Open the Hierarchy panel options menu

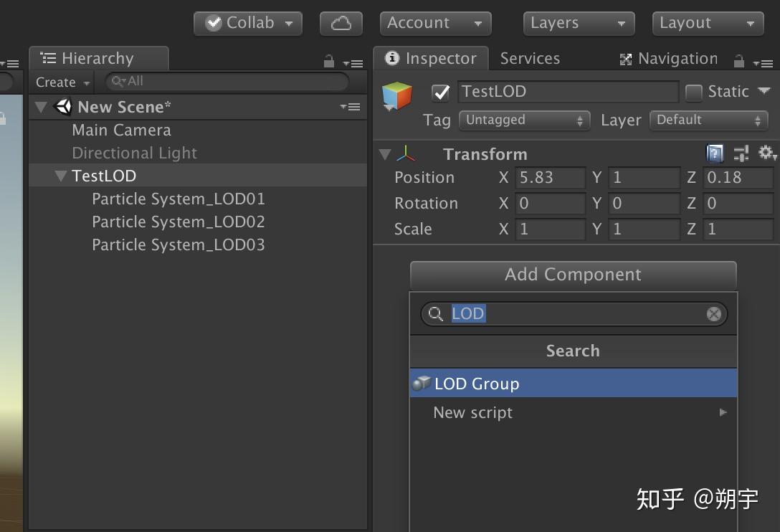(353, 63)
